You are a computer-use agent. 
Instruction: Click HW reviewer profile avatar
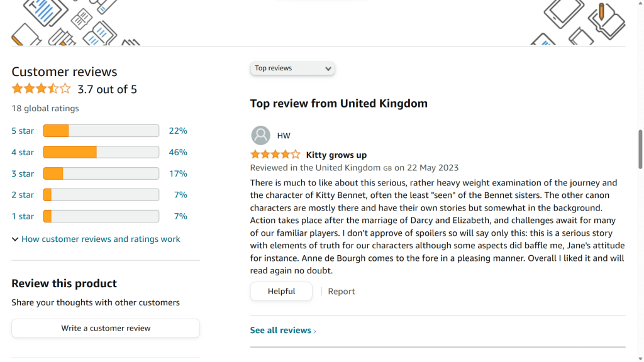coord(260,135)
